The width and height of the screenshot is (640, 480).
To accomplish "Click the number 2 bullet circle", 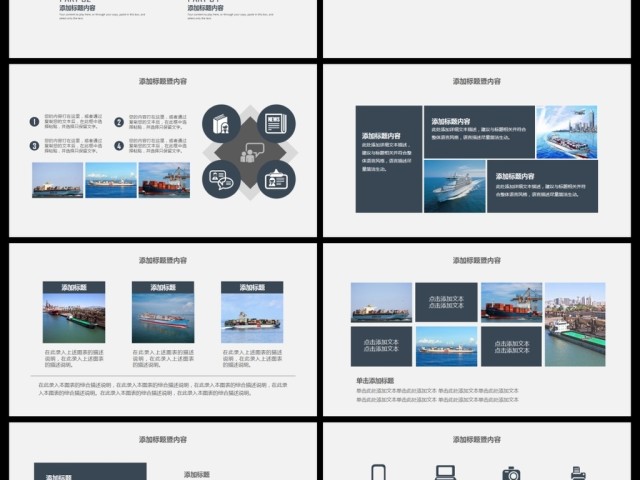I will point(119,122).
